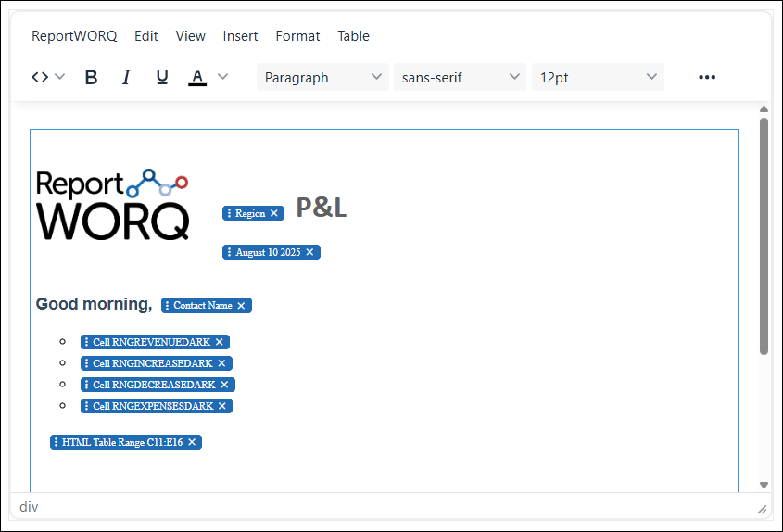Open the Format menu
The height and width of the screenshot is (532, 783).
[x=297, y=36]
